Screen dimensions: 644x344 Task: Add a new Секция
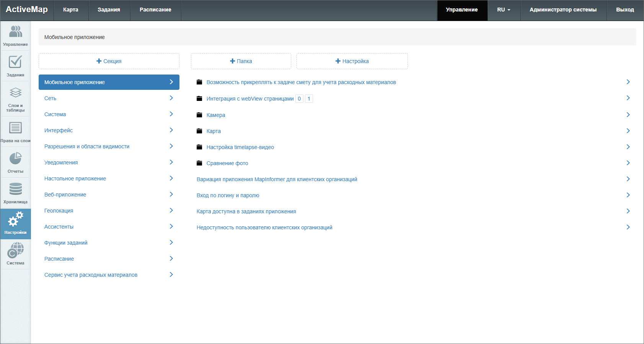point(109,61)
